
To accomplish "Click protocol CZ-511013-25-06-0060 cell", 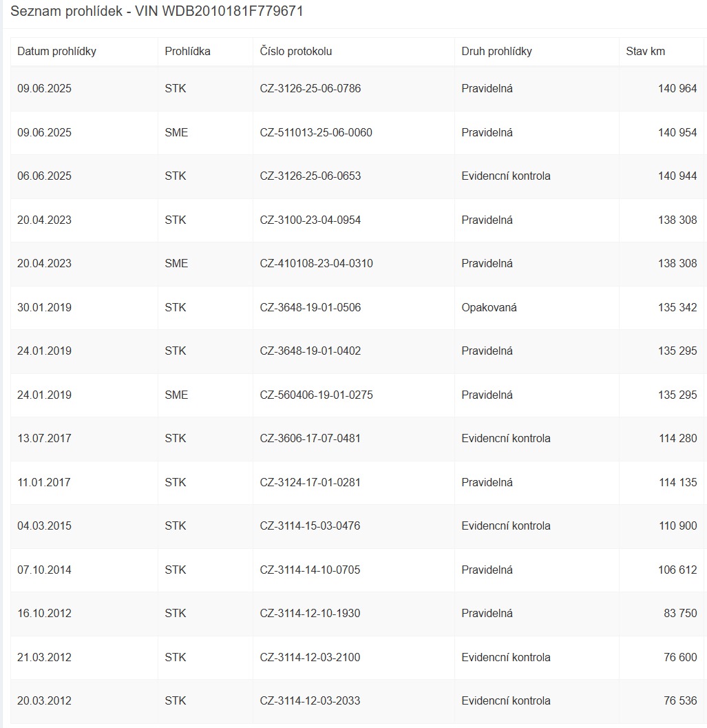I will [x=316, y=132].
